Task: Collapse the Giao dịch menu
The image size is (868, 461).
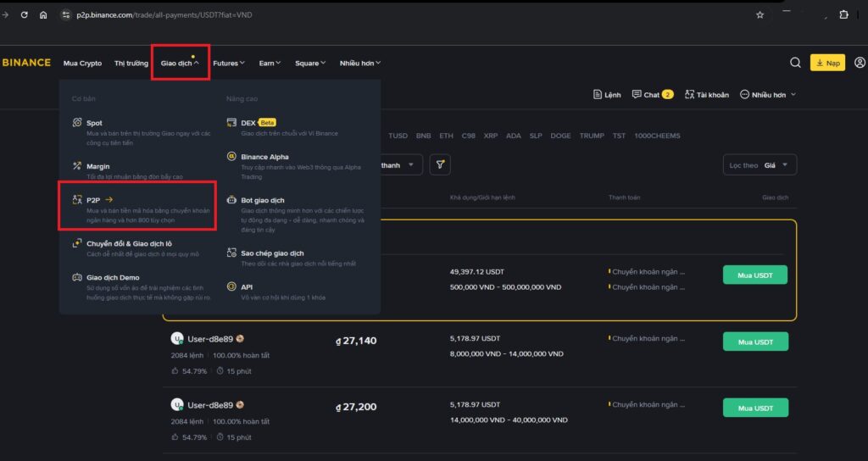Action: coord(180,63)
